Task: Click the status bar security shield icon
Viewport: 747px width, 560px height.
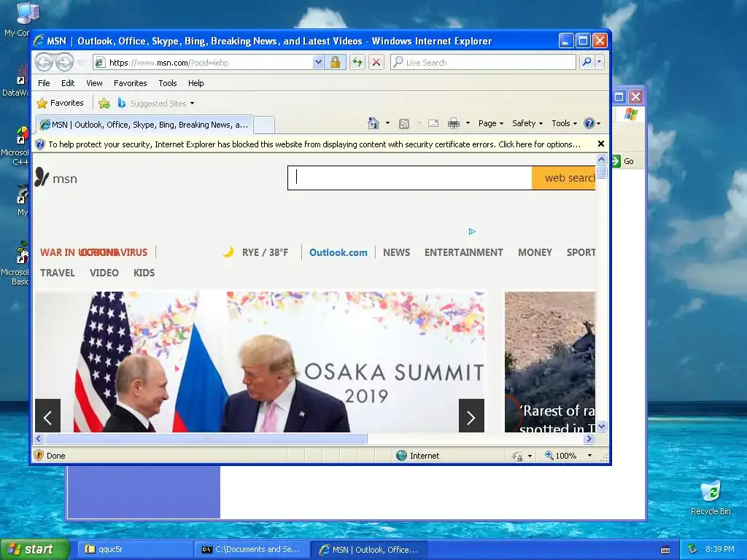Action: coord(39,455)
